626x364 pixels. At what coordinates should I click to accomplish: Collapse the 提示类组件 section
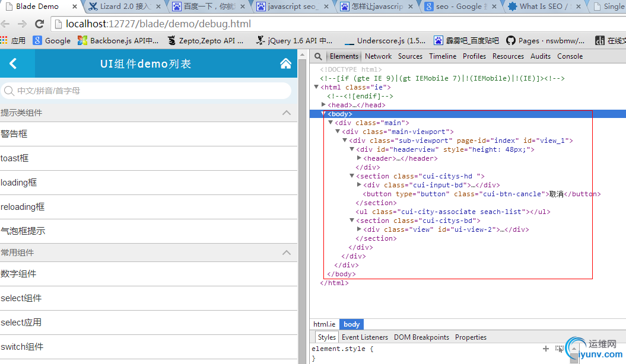click(287, 113)
